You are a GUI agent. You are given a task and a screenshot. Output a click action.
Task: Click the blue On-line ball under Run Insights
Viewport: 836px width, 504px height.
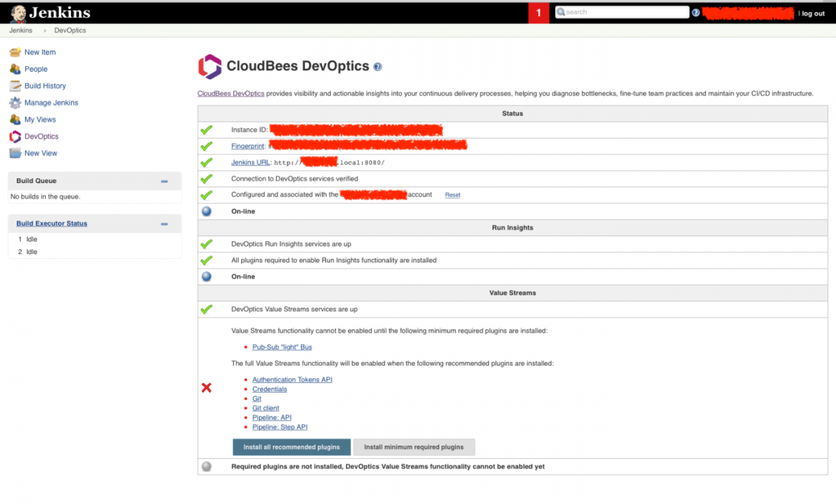pos(206,276)
